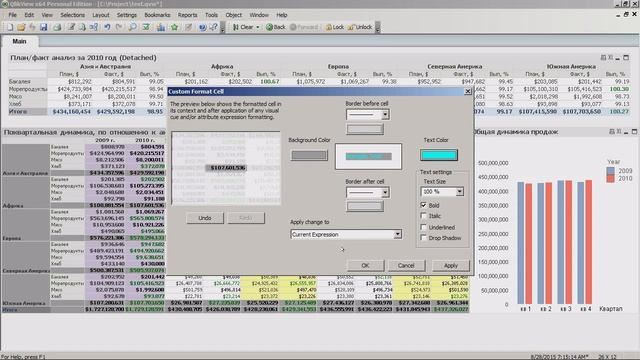This screenshot has height=360, width=640.
Task: Click the Reload data toolbar icon
Action: click(82, 27)
